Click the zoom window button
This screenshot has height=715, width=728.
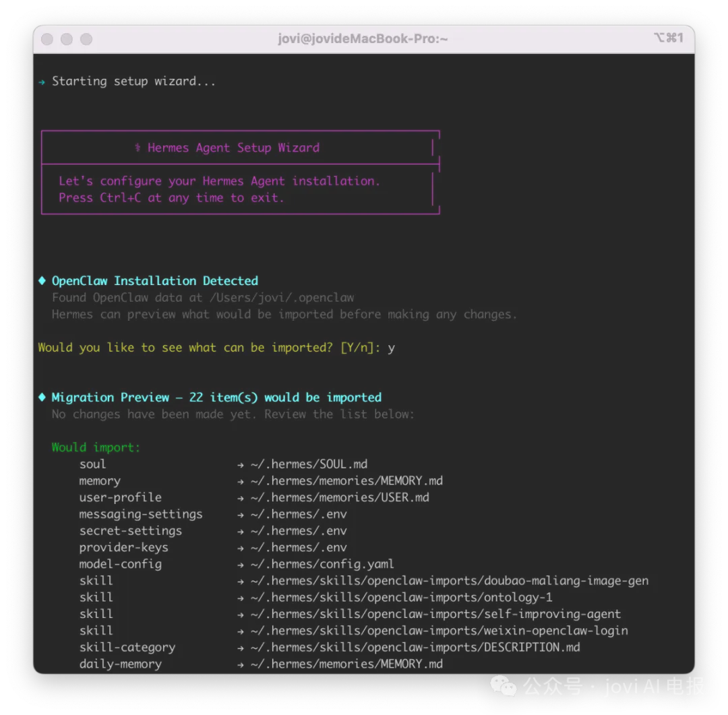[86, 39]
